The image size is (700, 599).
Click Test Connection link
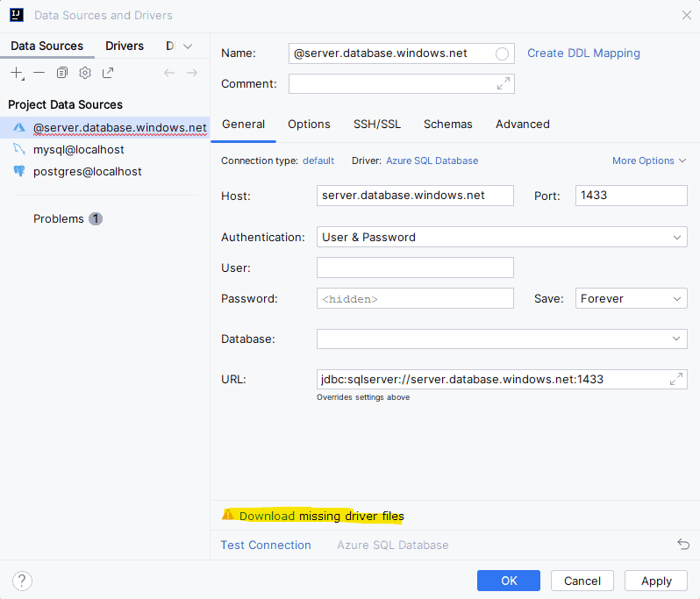coord(266,545)
